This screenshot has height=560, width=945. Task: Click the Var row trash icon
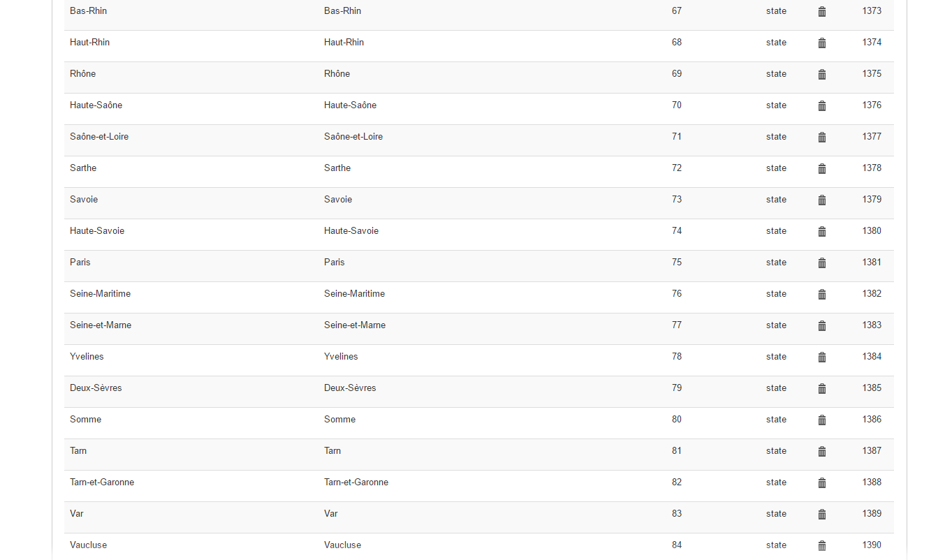[822, 515]
